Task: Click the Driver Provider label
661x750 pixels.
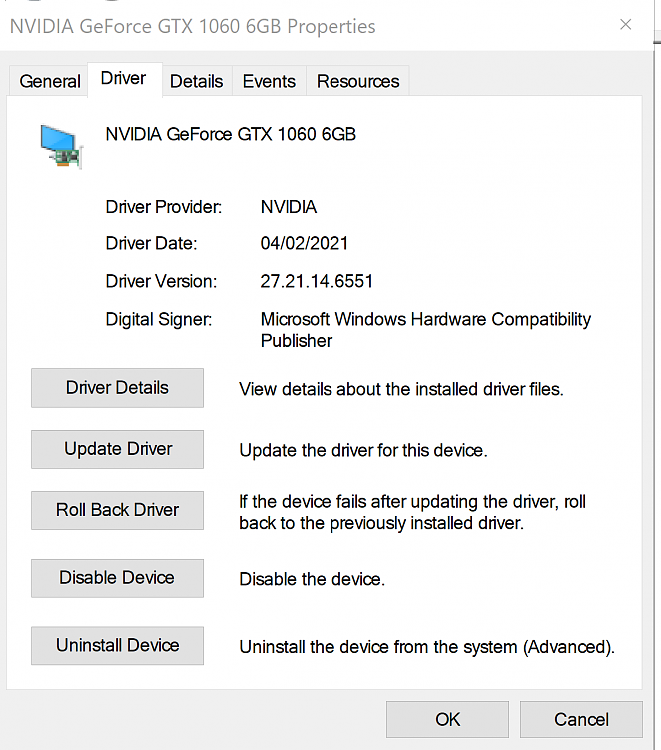Action: coord(164,207)
